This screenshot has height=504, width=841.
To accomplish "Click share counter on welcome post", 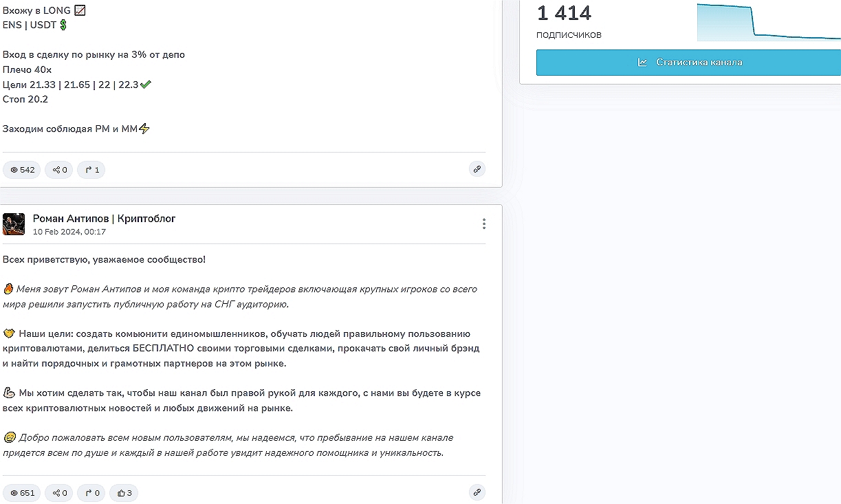I will tap(59, 492).
